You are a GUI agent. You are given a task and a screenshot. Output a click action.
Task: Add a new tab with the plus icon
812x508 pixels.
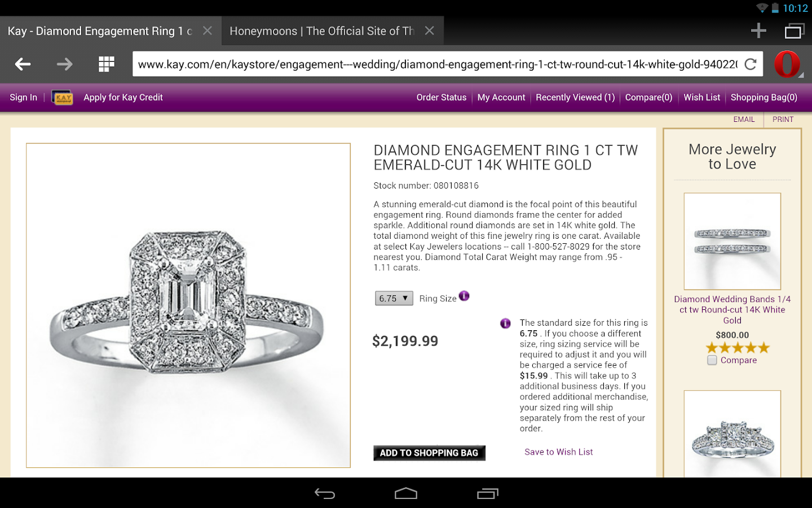pyautogui.click(x=759, y=31)
